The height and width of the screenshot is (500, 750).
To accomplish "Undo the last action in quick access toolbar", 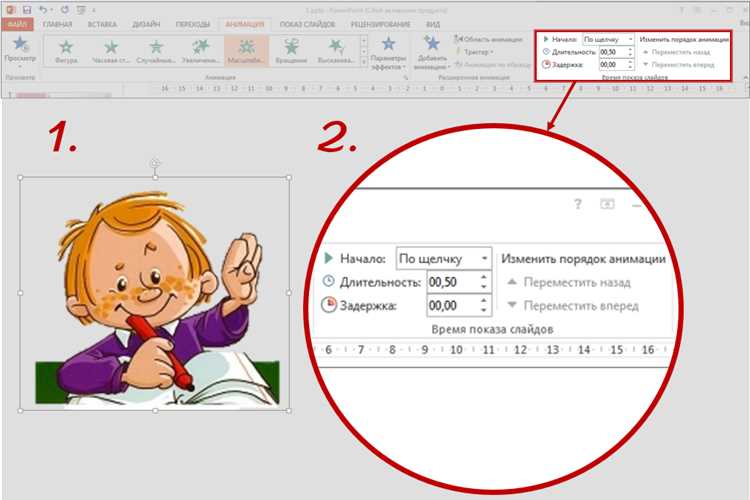I will [x=43, y=10].
